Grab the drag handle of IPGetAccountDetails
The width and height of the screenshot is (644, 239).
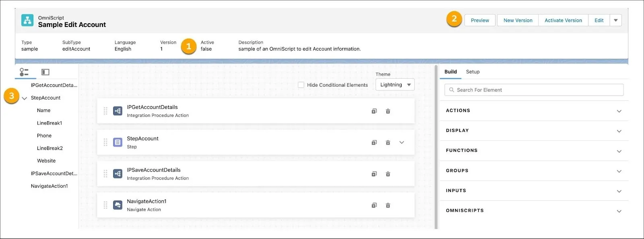pos(105,111)
